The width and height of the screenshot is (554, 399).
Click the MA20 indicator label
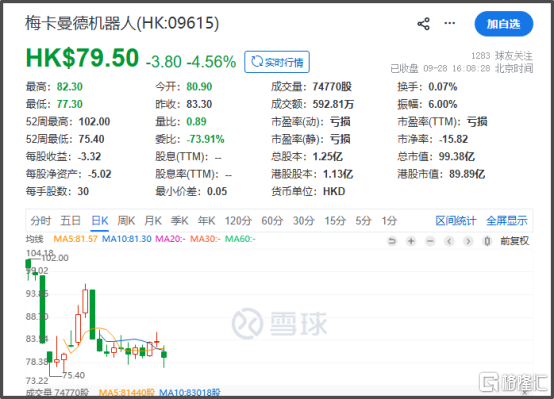[x=170, y=239]
